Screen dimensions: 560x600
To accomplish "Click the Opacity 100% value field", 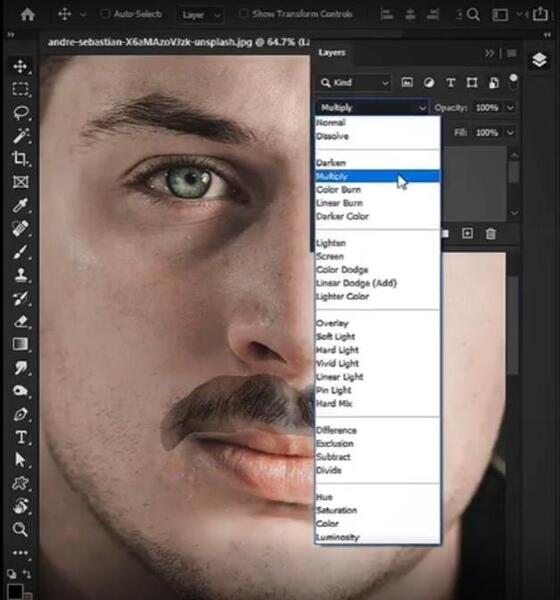I will pos(487,108).
